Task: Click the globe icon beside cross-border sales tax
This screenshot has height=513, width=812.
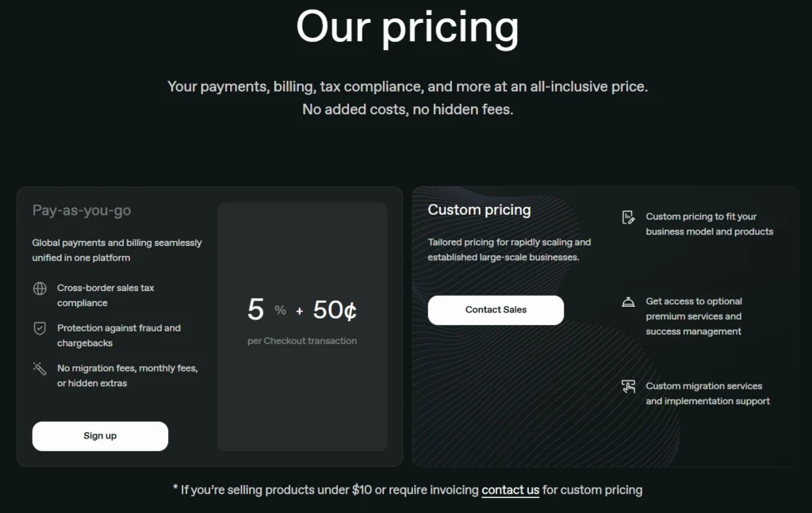Action: click(x=38, y=288)
